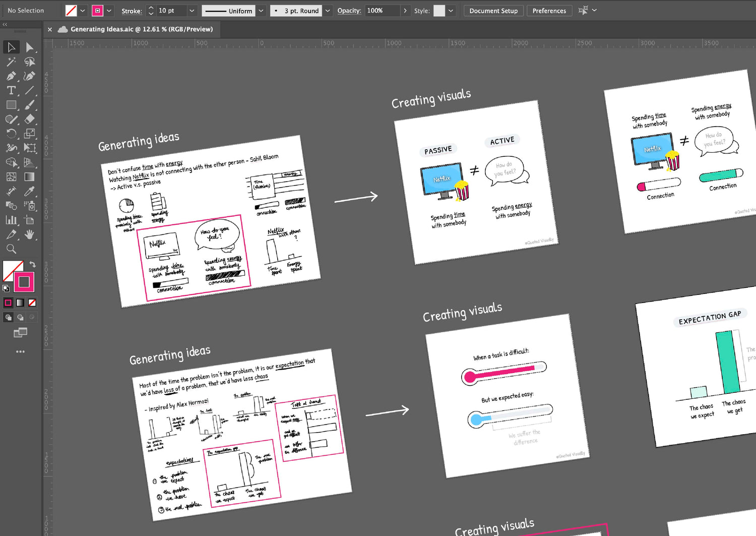Enable Draw Behind mode

click(x=20, y=317)
